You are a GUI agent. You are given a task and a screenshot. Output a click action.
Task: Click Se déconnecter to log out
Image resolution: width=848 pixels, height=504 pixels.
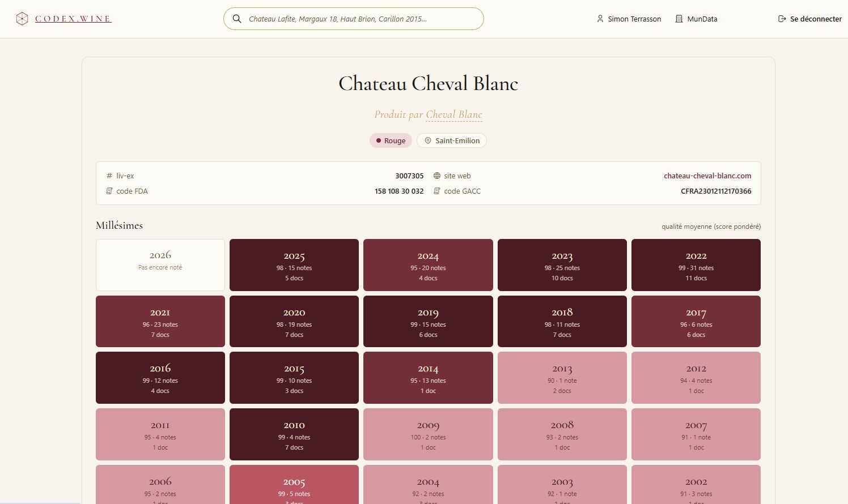click(810, 19)
